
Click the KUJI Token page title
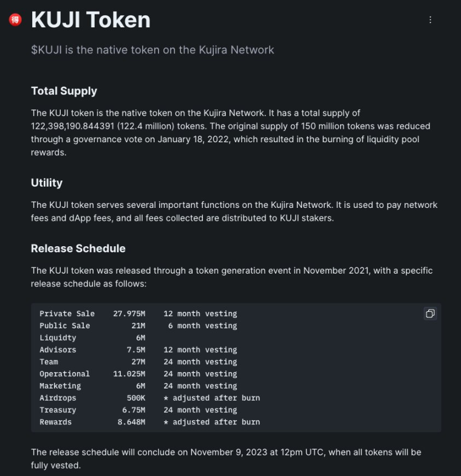click(90, 20)
